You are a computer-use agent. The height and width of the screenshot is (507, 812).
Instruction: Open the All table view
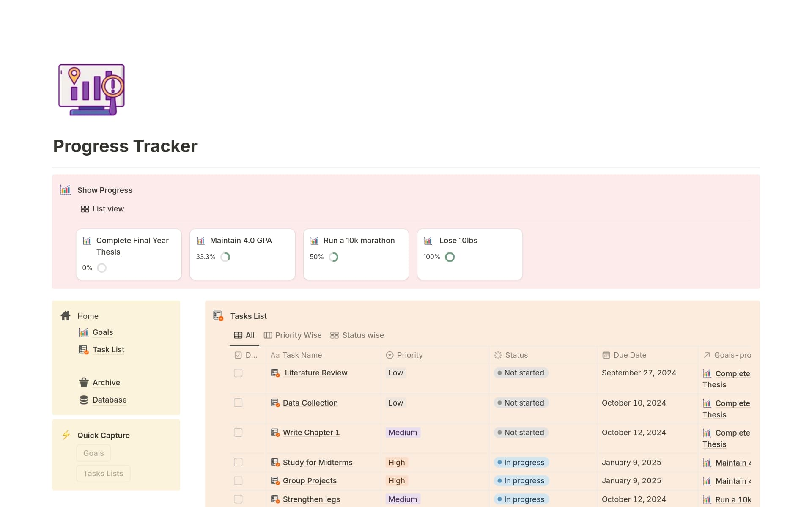[244, 335]
